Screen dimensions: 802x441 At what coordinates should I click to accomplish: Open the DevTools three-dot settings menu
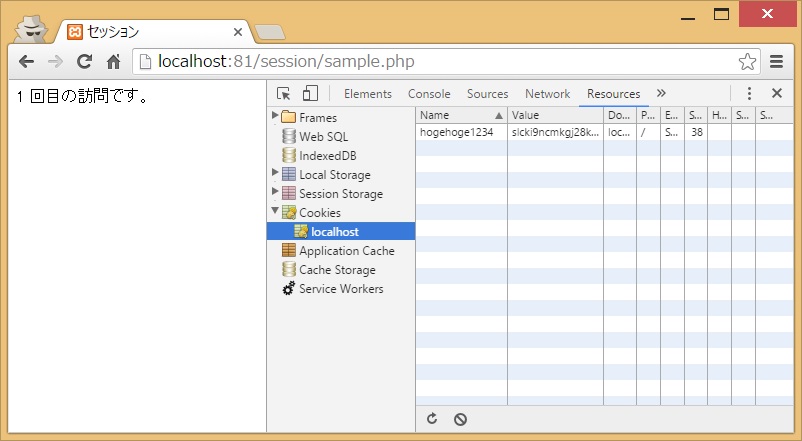coord(749,93)
